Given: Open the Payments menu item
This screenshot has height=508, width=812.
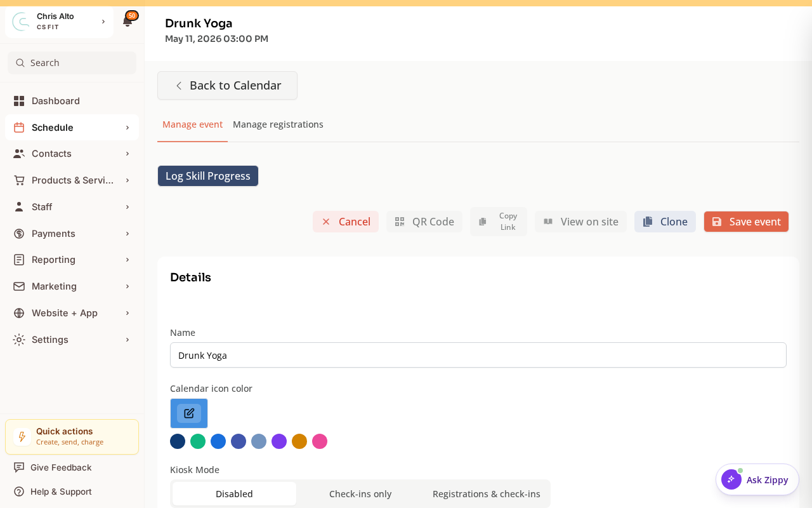Looking at the screenshot, I should pyautogui.click(x=72, y=234).
